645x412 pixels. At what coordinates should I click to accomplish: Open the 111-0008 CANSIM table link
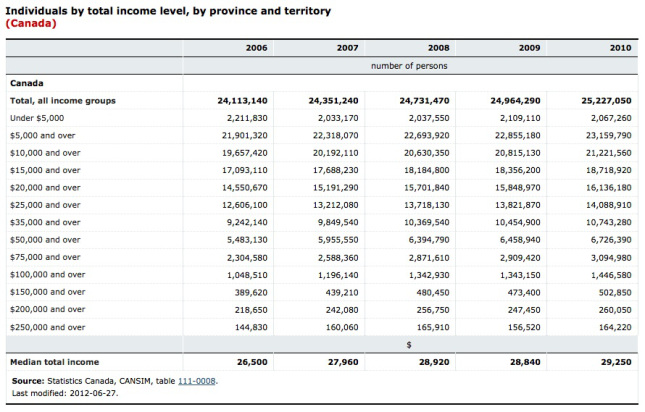coord(196,381)
